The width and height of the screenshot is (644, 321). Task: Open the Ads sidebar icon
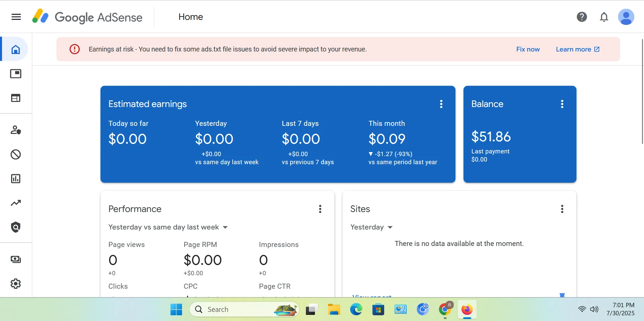point(16,74)
